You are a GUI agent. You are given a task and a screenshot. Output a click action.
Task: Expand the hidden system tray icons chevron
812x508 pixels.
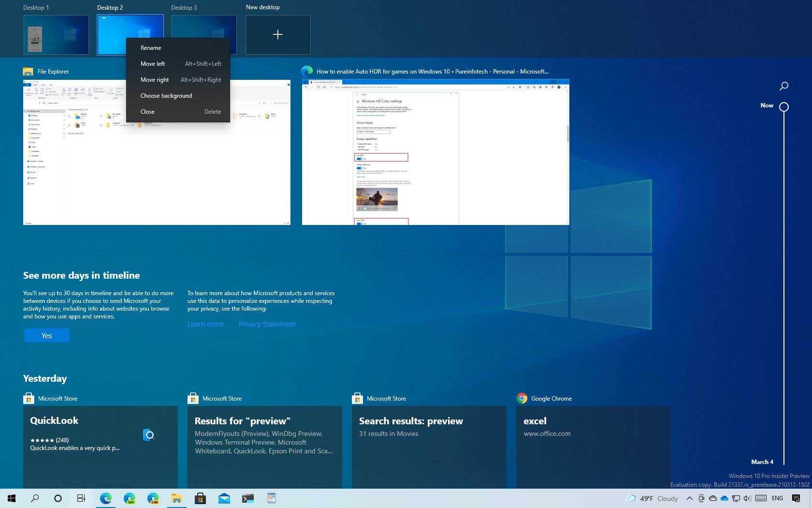tap(689, 498)
